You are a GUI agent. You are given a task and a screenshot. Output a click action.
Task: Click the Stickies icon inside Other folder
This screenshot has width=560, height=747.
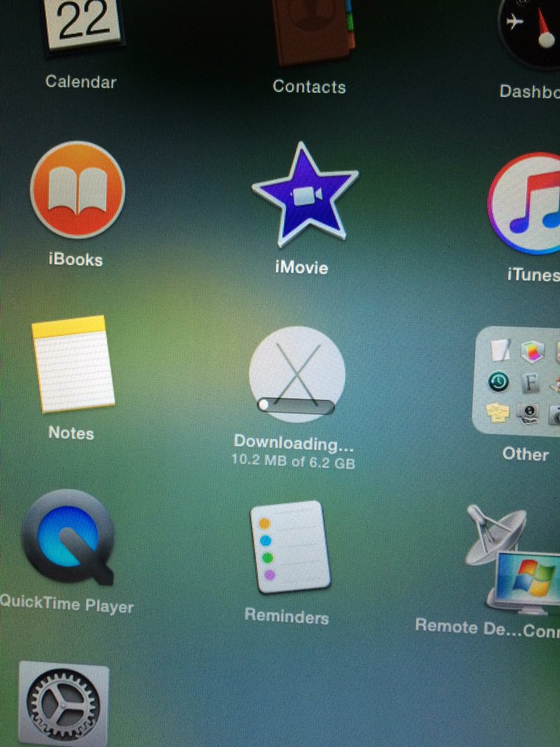click(x=497, y=411)
